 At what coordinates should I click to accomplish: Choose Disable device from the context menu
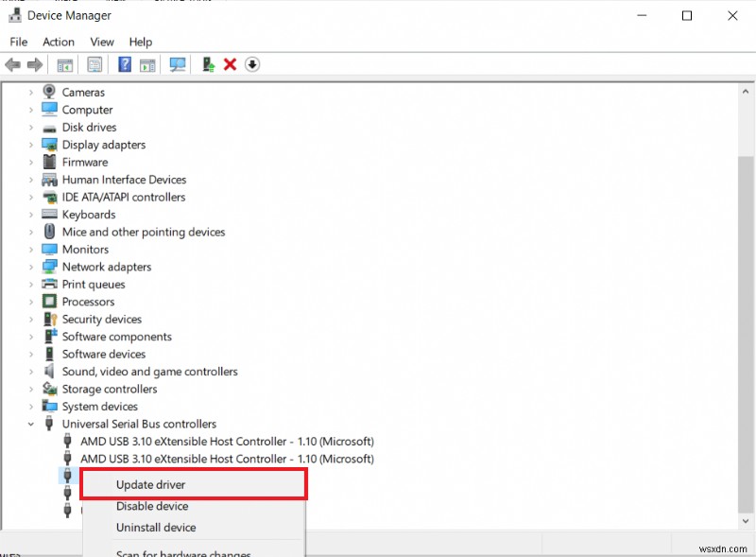(x=194, y=506)
